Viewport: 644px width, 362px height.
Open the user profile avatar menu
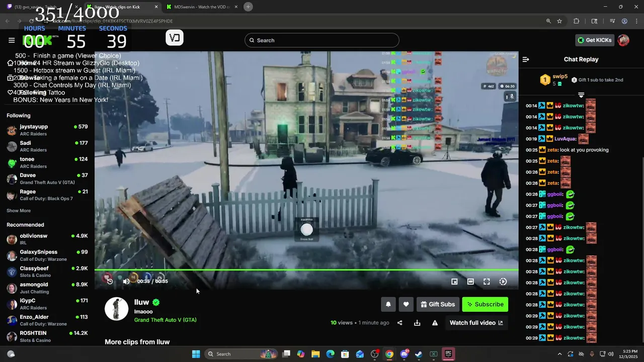[x=623, y=40]
